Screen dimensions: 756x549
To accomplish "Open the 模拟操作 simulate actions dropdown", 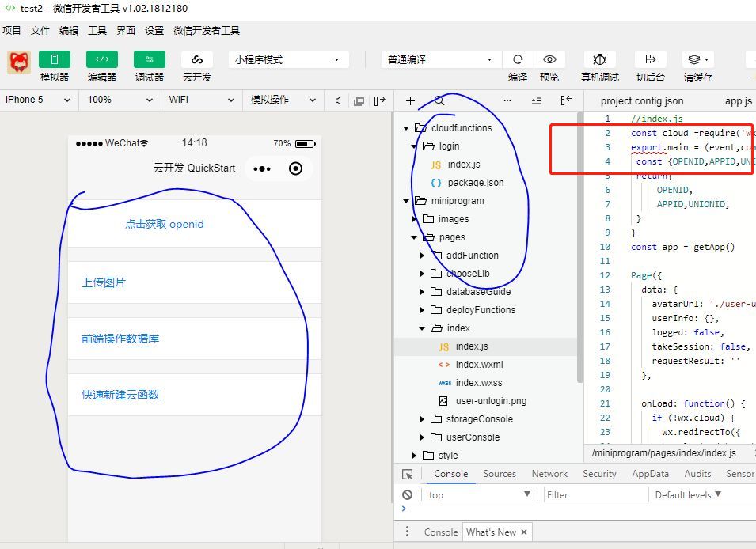I will pos(283,100).
